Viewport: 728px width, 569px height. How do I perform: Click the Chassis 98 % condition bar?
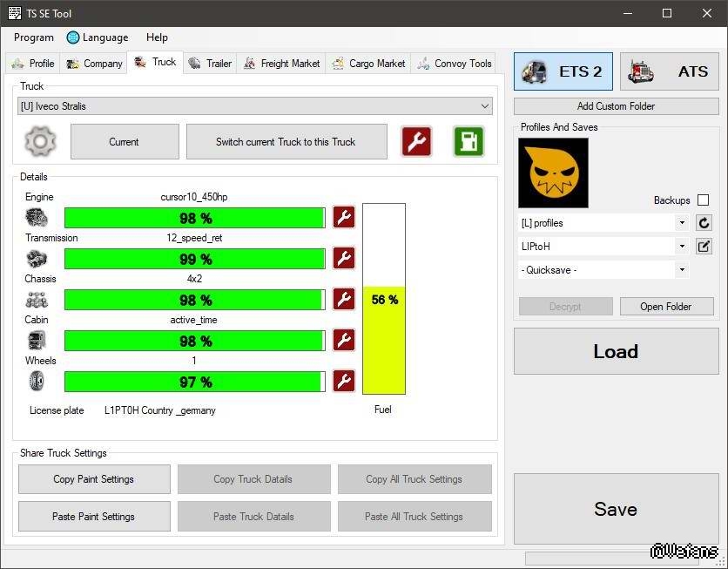coord(195,300)
